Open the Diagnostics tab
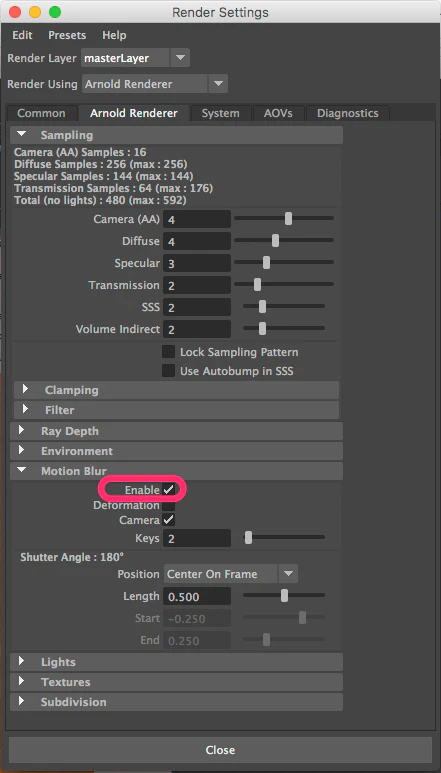The image size is (441, 773). click(x=347, y=113)
